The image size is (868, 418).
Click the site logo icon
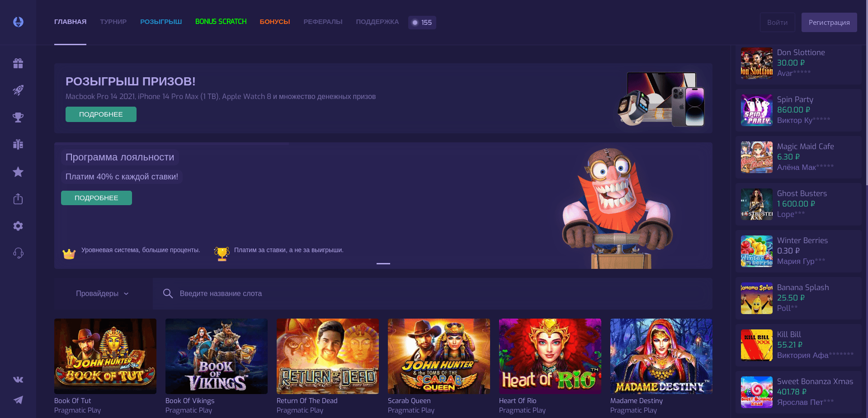click(18, 22)
